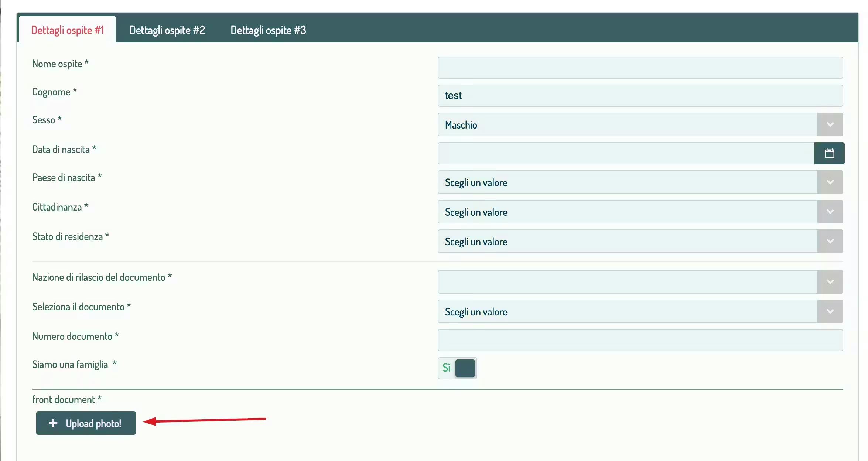Open Seleziona il documento combo box
The image size is (868, 461).
(627, 311)
